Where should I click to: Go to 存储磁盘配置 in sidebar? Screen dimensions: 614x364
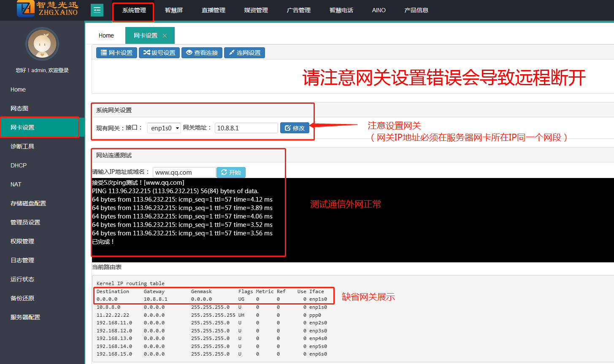tap(28, 203)
